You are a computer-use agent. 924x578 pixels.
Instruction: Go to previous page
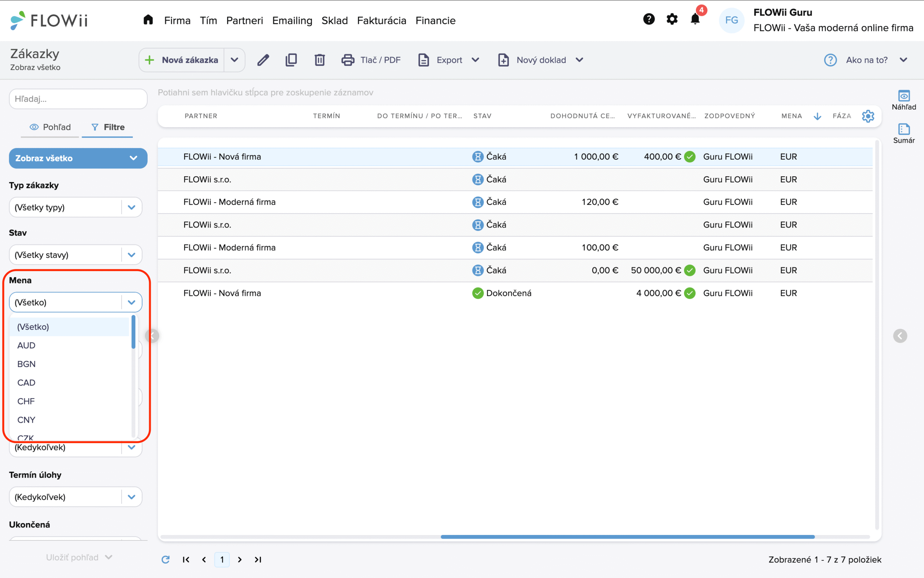point(204,560)
